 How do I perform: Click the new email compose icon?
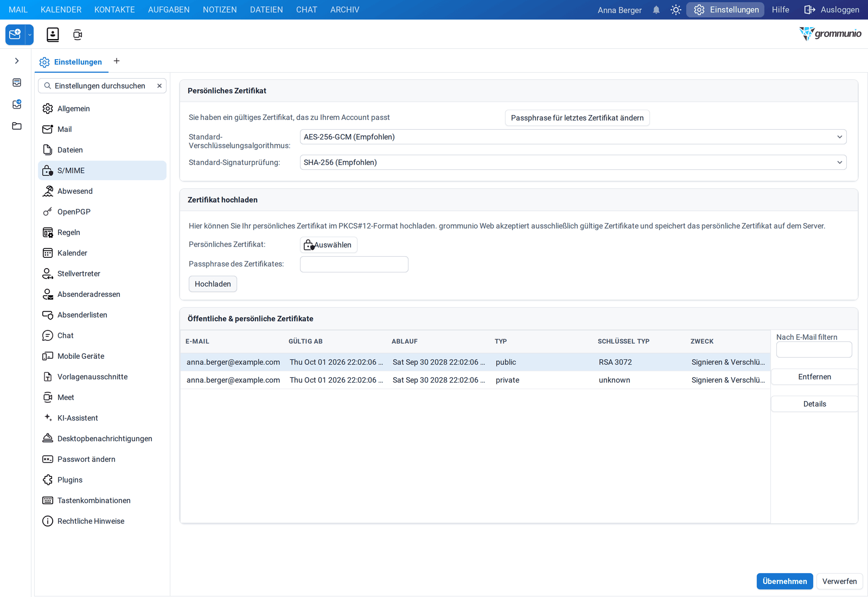click(x=15, y=35)
